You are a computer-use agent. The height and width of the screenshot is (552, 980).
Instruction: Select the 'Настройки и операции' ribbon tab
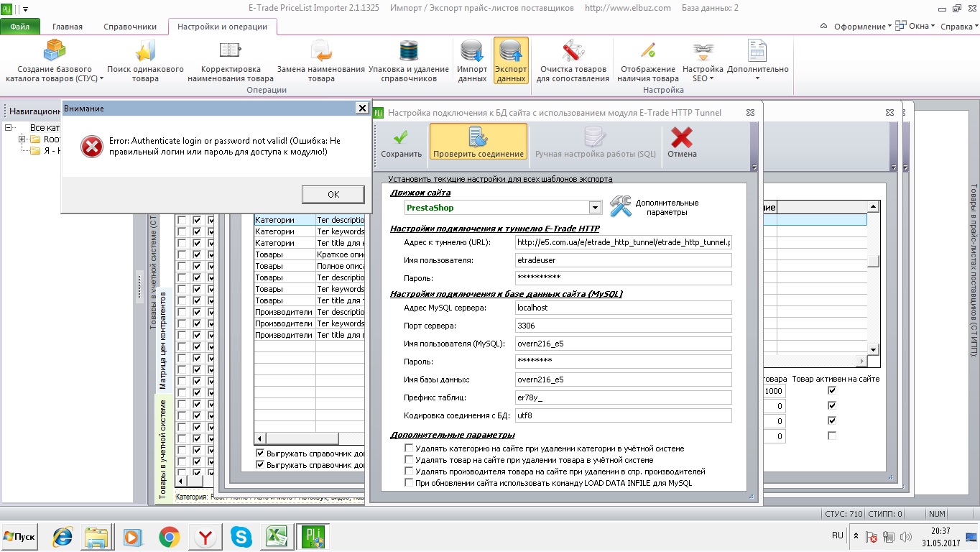point(222,27)
